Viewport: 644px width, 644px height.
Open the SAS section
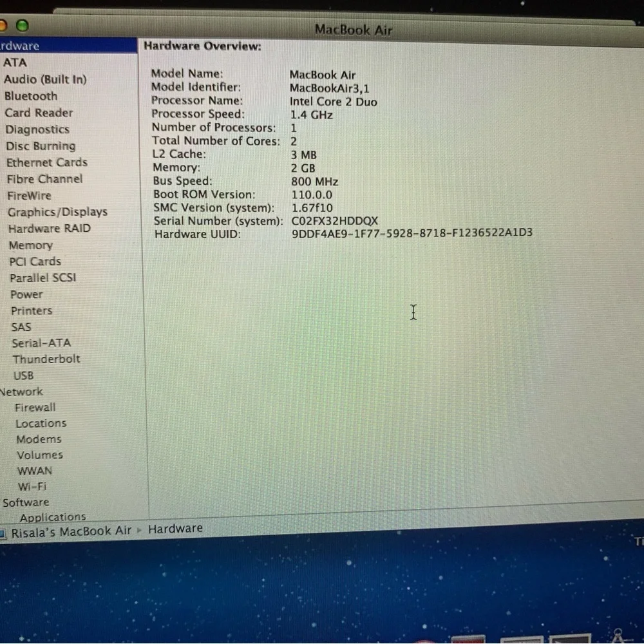point(21,327)
